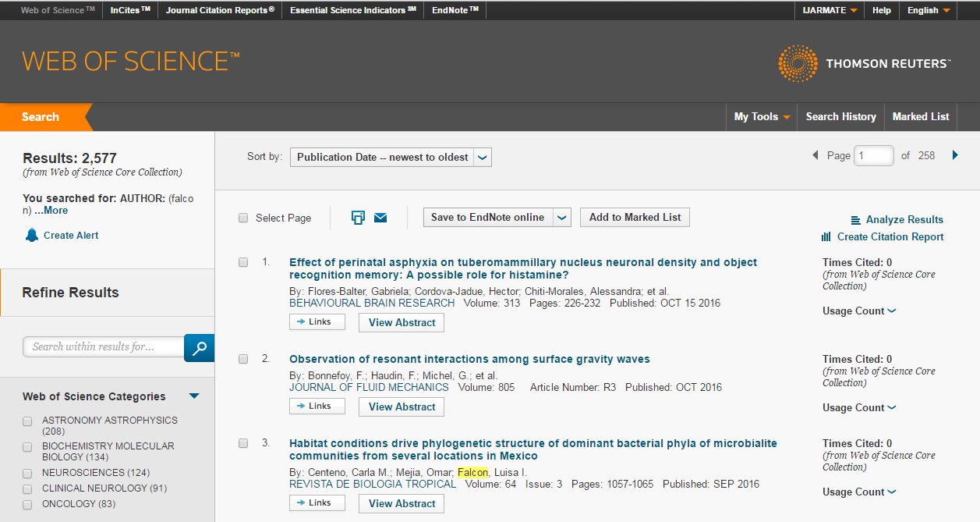Go to previous results page arrow
Screen dimensions: 980x522
tap(815, 155)
